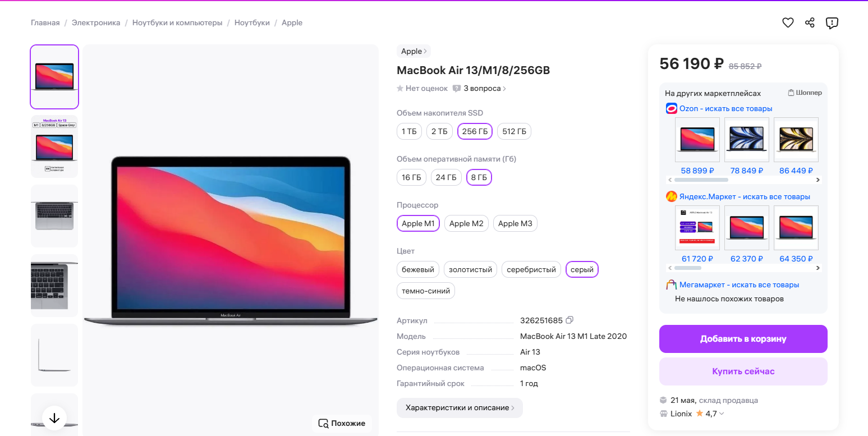The width and height of the screenshot is (868, 436).
Task: Select the keyboard top-view thumbnail
Action: pyautogui.click(x=54, y=216)
